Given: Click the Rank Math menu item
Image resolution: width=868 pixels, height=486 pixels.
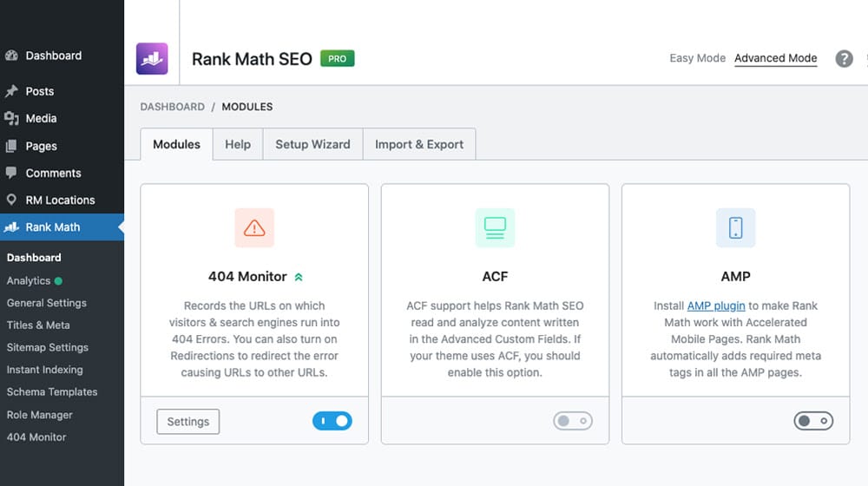Looking at the screenshot, I should [62, 227].
